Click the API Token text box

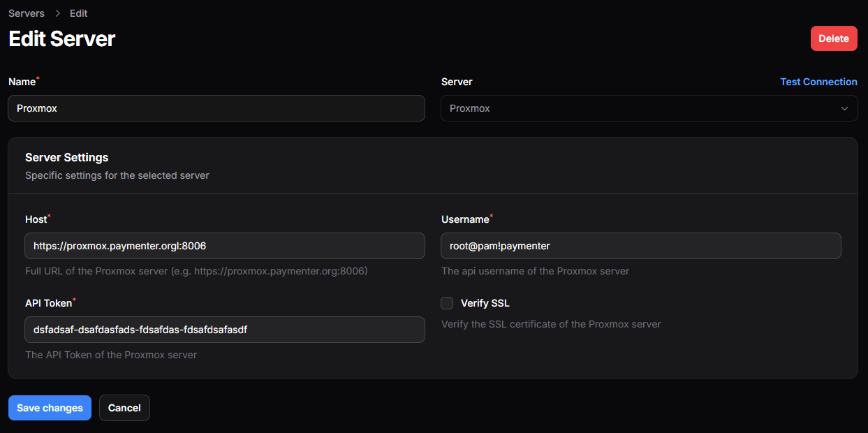tap(225, 330)
